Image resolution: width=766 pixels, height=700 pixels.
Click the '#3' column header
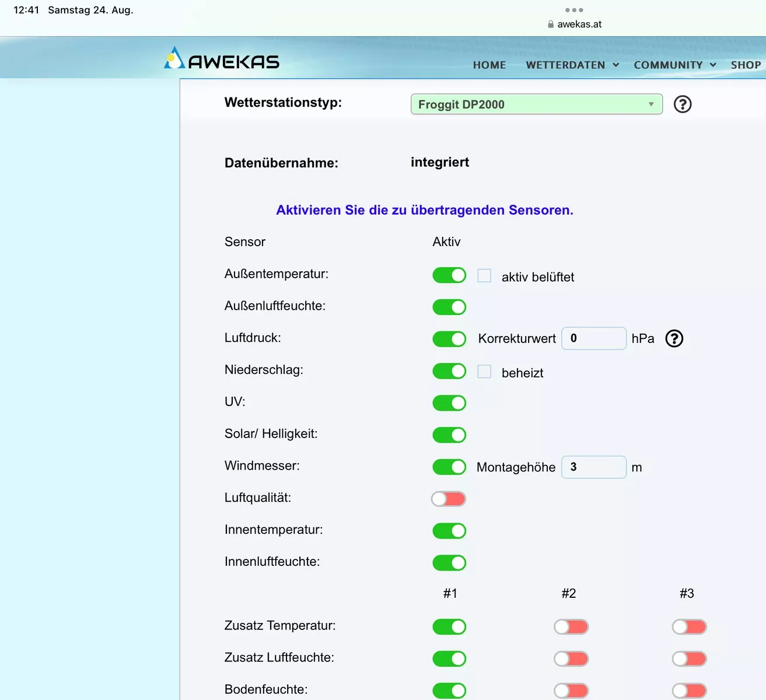pyautogui.click(x=687, y=593)
